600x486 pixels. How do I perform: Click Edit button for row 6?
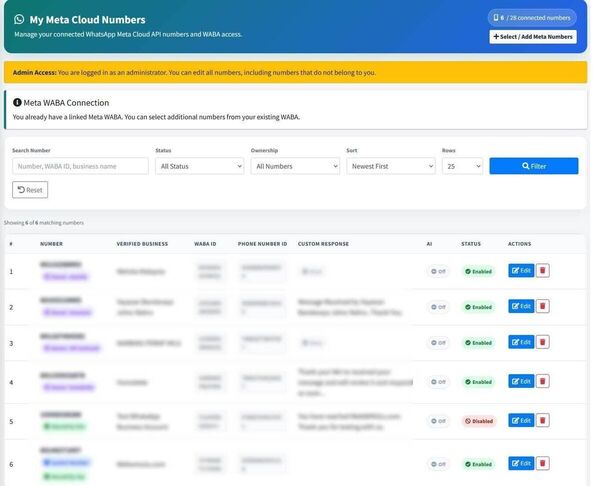pos(521,463)
